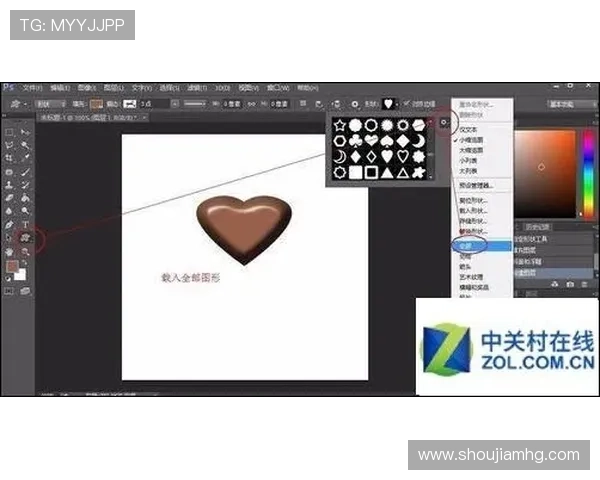The width and height of the screenshot is (600, 480).
Task: Open stroke width 3点 dropdown arrow
Action: coord(174,104)
